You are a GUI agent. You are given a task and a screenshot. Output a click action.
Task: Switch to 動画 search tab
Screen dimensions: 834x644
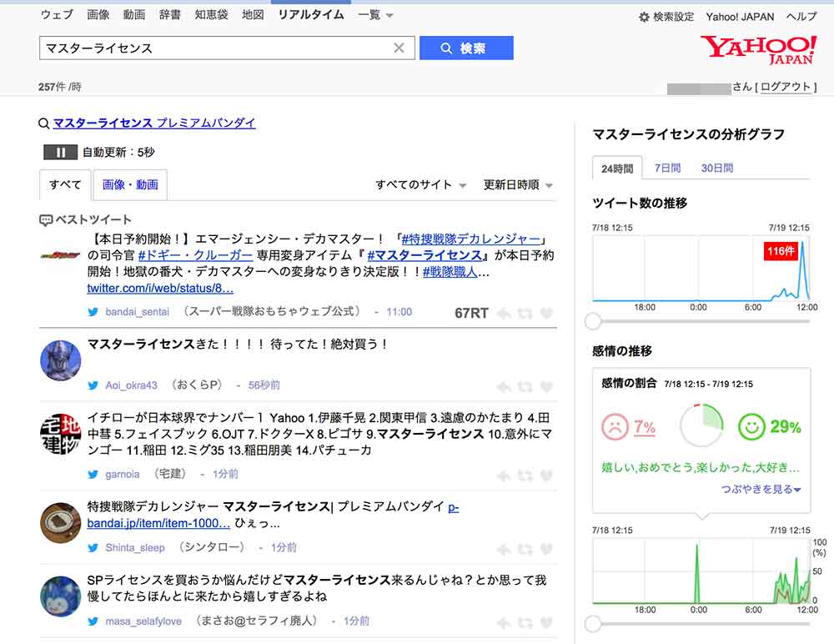134,15
